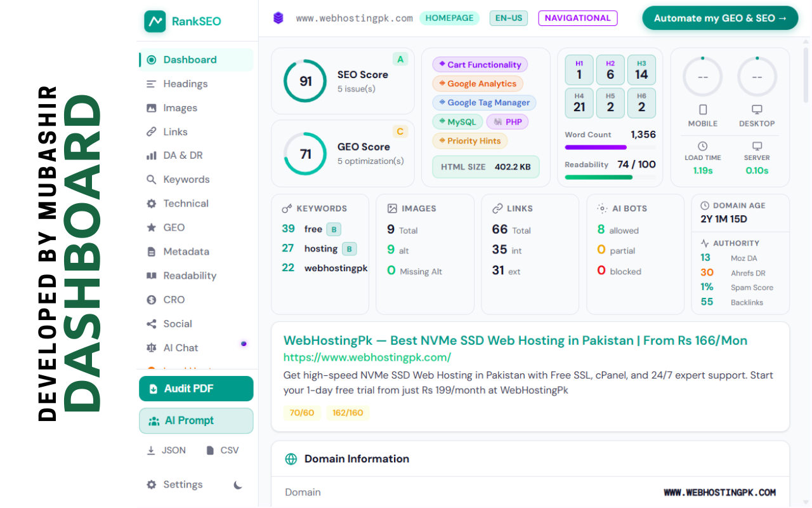Click the H4 count tile showing 21
The image size is (812, 508).
point(579,103)
